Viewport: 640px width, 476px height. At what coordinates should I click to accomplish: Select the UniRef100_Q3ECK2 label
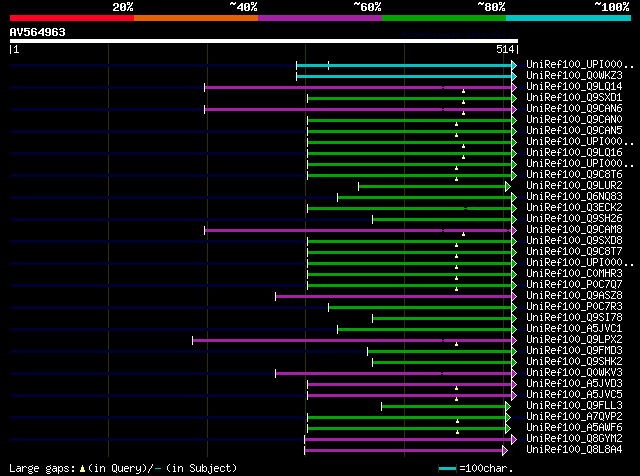[x=574, y=208]
